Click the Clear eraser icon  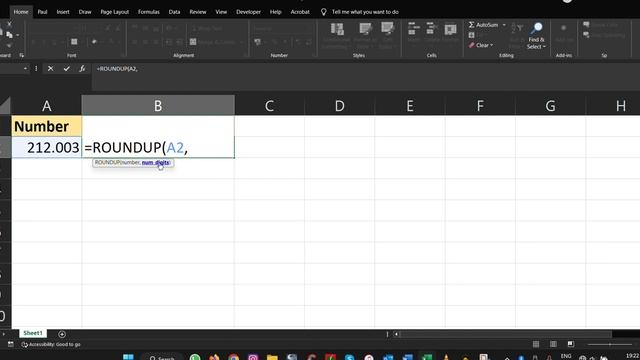pos(471,45)
